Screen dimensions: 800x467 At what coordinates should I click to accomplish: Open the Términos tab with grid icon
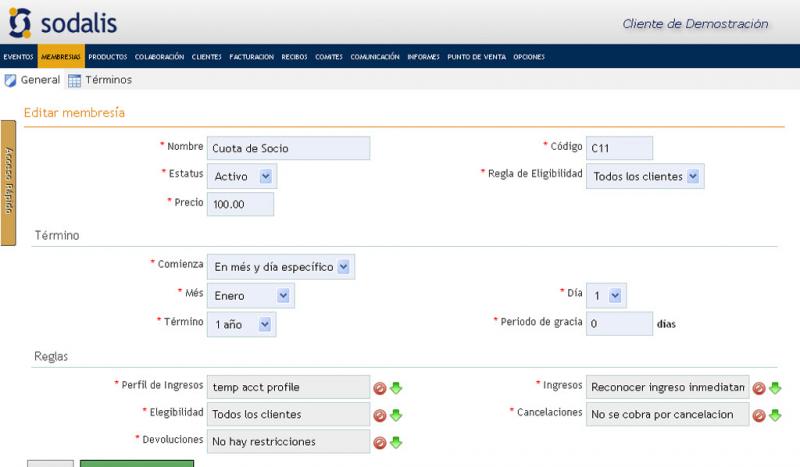(x=100, y=80)
